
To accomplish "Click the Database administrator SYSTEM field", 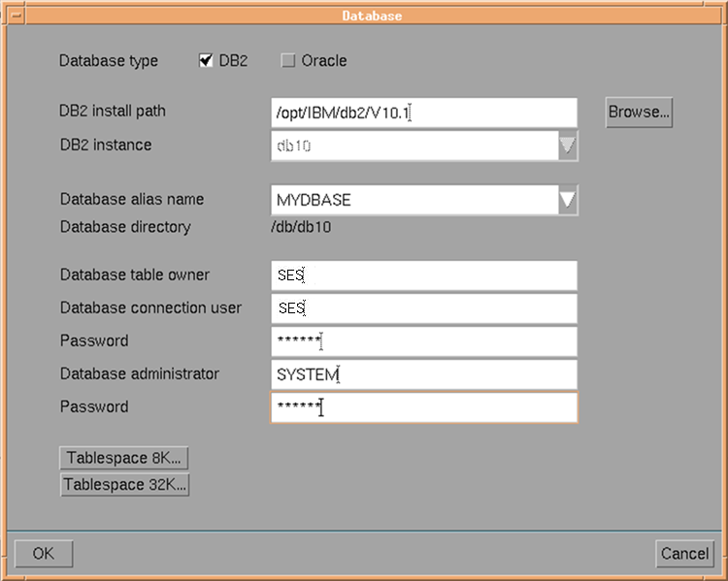I will tap(424, 374).
